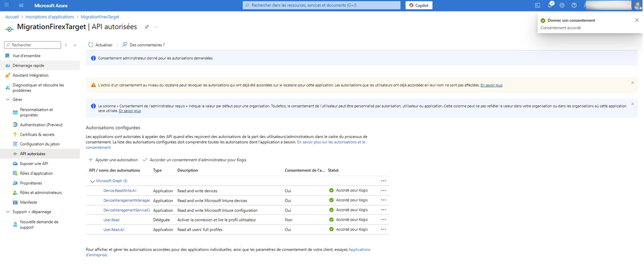Click Accordé pour Kogis status of User.Read
The width and height of the screenshot is (644, 264).
349,220
